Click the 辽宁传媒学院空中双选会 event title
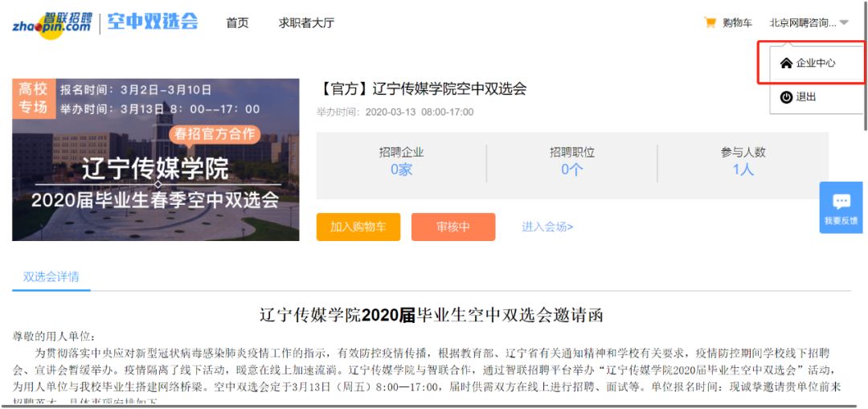 pos(422,88)
